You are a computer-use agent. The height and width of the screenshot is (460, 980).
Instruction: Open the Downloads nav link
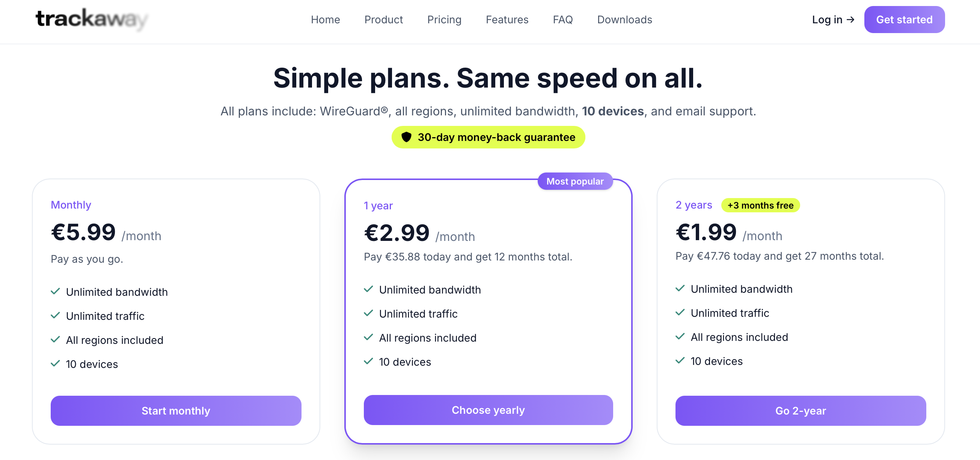pos(625,20)
